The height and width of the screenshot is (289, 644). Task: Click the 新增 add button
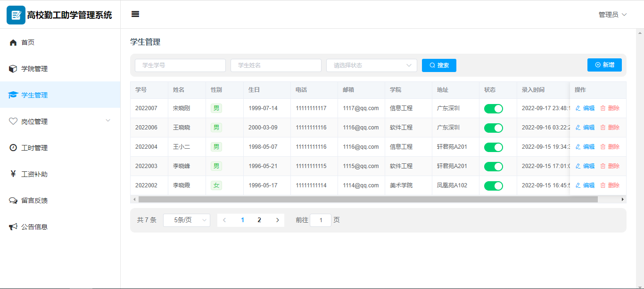pos(604,65)
